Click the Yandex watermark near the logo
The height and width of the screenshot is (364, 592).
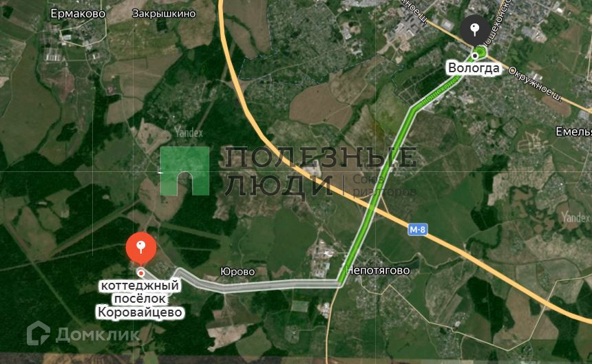coord(189,133)
